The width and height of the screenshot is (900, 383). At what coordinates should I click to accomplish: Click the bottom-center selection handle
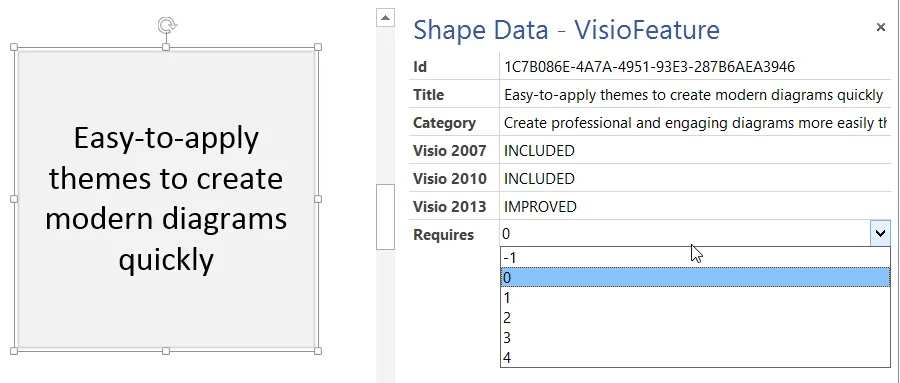click(x=166, y=350)
